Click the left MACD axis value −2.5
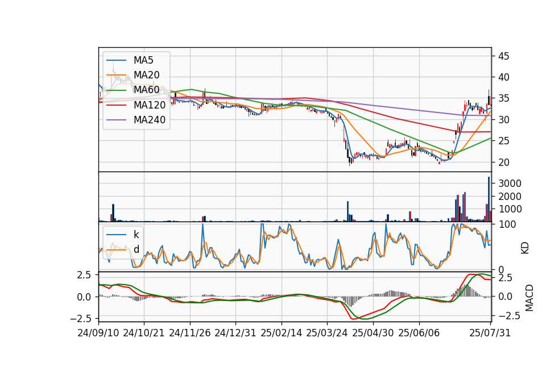546x392 pixels. pos(81,319)
